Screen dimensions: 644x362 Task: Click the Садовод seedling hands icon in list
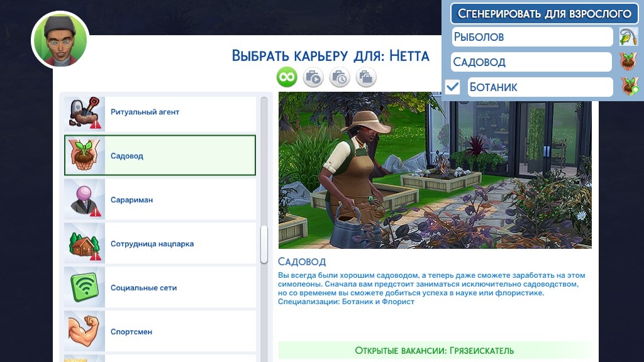coord(85,156)
